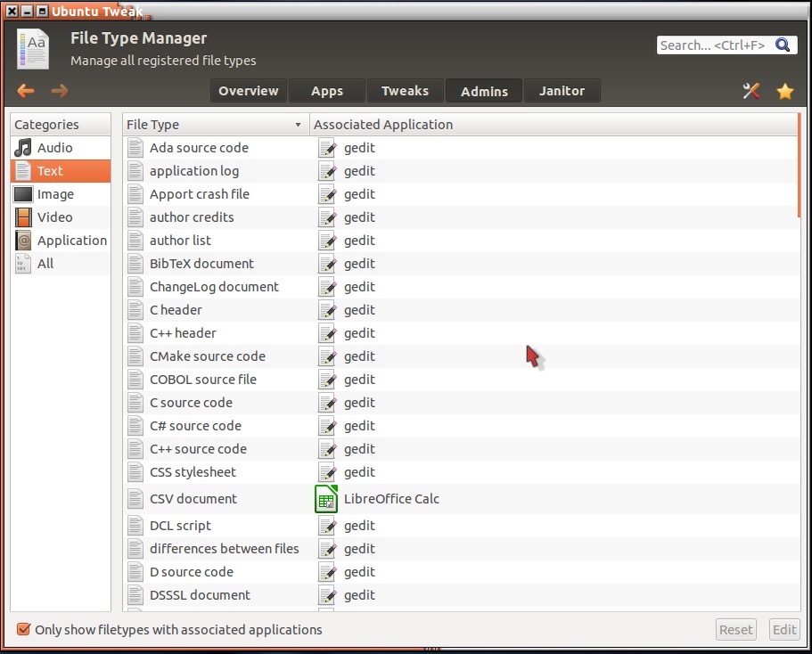Click document icon beside C# source code

click(135, 426)
